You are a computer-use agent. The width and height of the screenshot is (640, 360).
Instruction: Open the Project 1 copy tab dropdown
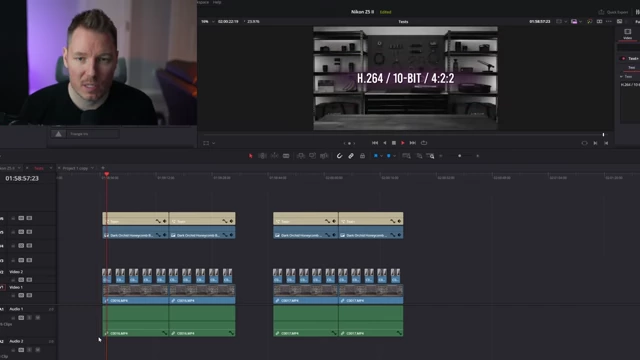[92, 168]
